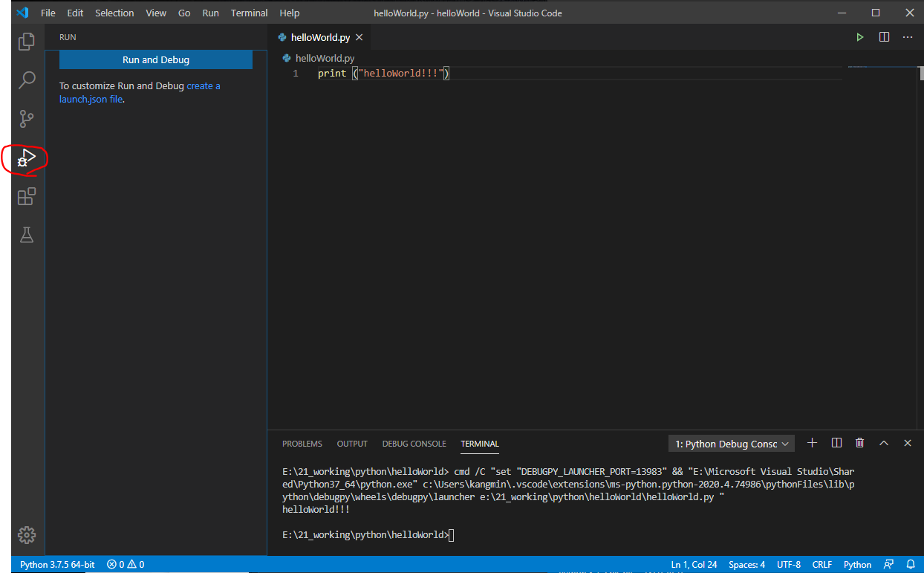This screenshot has width=924, height=573.
Task: Split the terminal pane
Action: click(x=836, y=443)
